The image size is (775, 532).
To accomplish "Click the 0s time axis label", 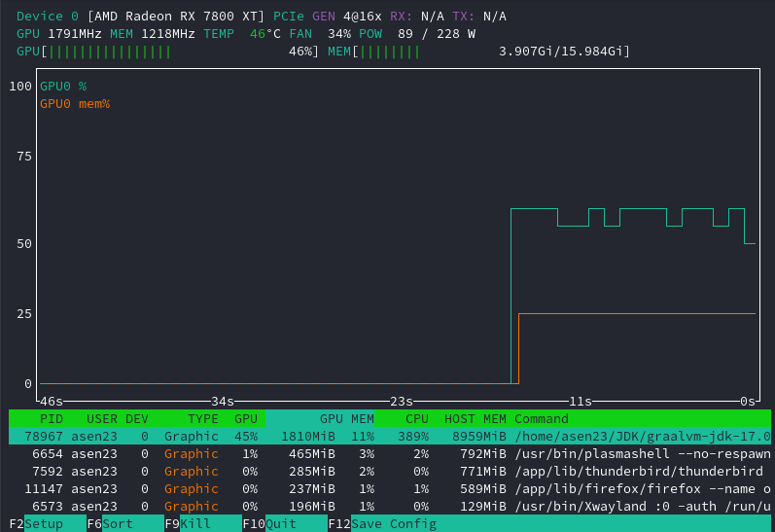I will pyautogui.click(x=748, y=402).
